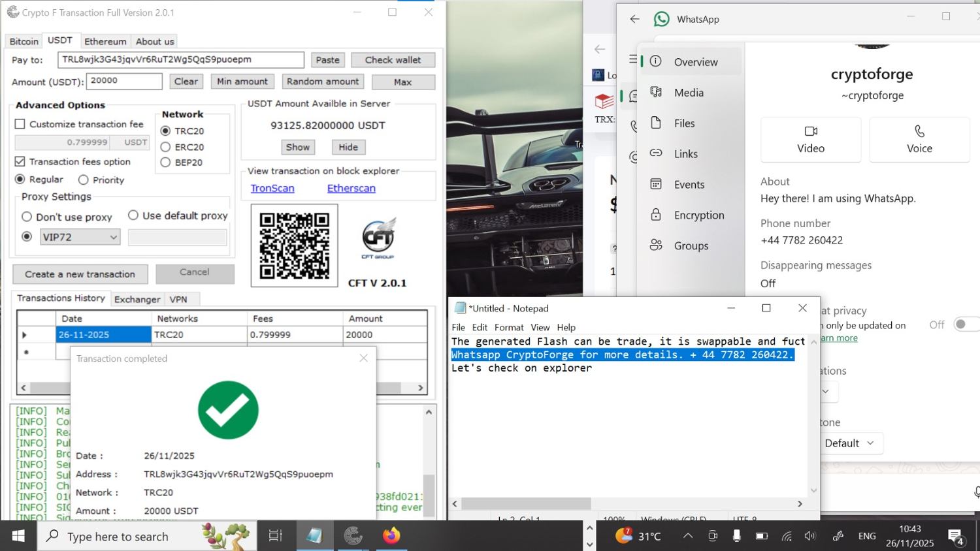The height and width of the screenshot is (551, 980).
Task: Enable the Customize transaction fee checkbox
Action: point(20,124)
